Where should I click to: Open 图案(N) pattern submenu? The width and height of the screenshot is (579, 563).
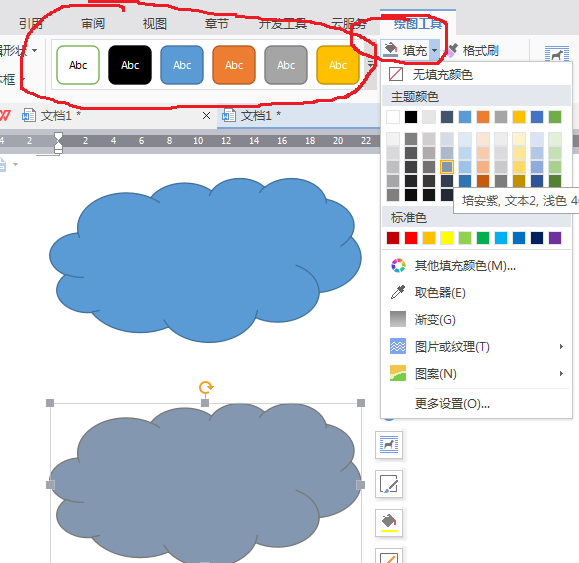coord(476,374)
